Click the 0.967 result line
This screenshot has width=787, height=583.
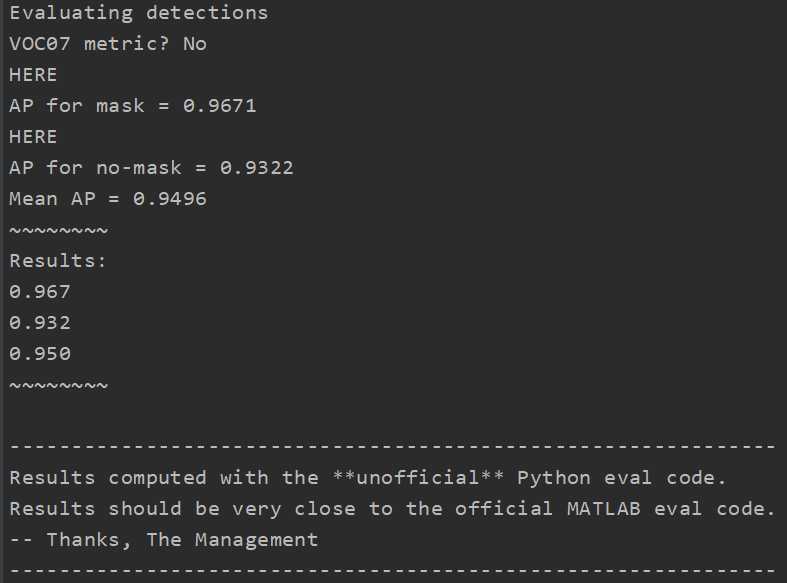pos(40,292)
